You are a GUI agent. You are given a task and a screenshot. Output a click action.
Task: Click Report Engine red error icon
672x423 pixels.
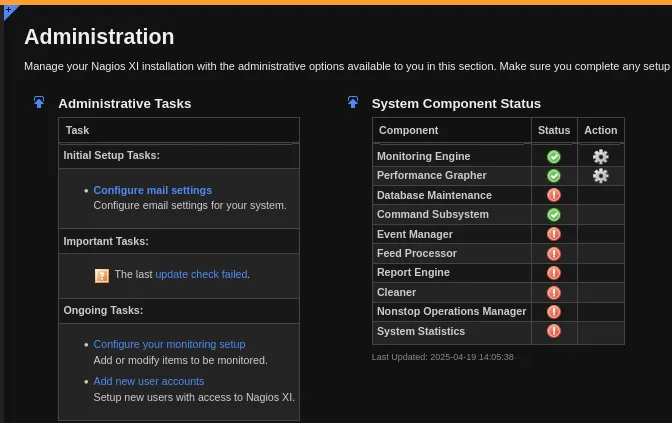(x=554, y=273)
